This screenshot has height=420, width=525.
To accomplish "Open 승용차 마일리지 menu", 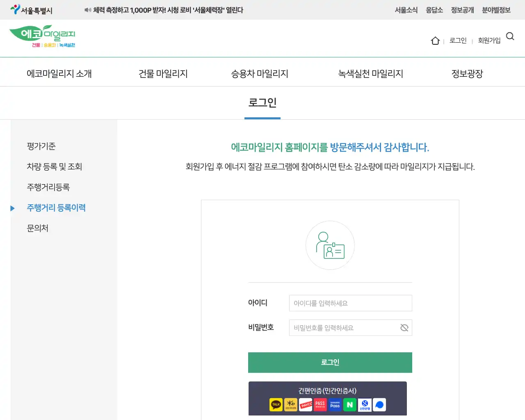I will [260, 74].
